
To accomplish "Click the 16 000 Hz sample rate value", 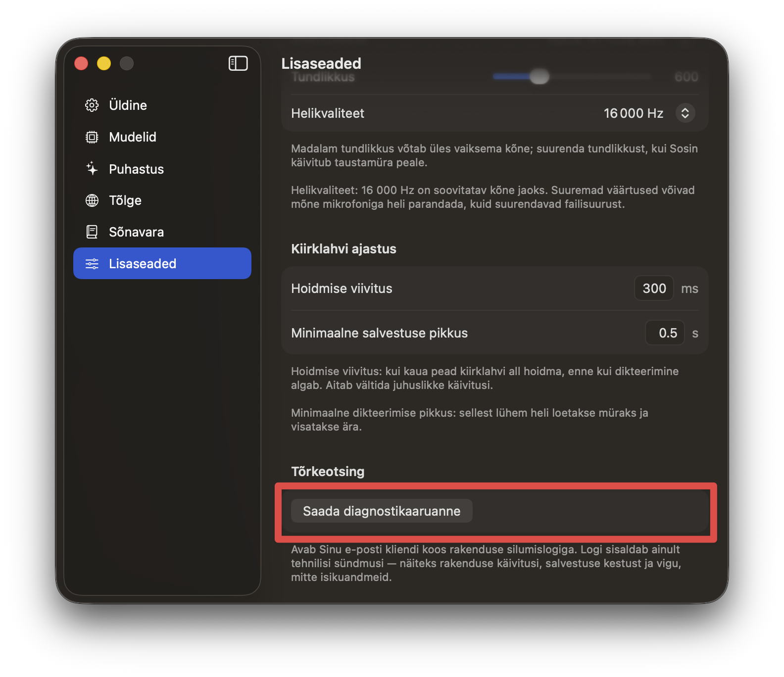I will pyautogui.click(x=633, y=113).
